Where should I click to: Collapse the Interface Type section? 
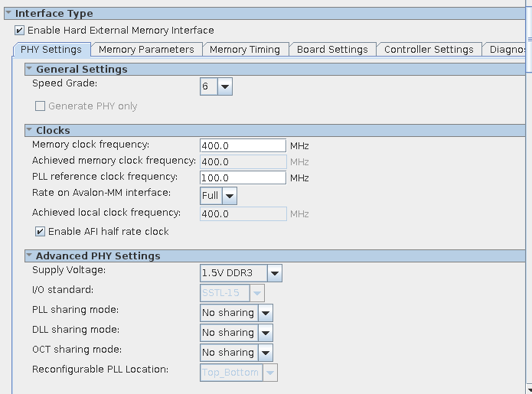click(x=8, y=13)
